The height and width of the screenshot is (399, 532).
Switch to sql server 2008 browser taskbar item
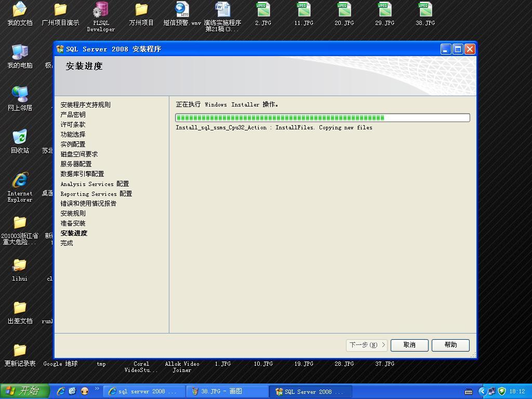click(143, 392)
